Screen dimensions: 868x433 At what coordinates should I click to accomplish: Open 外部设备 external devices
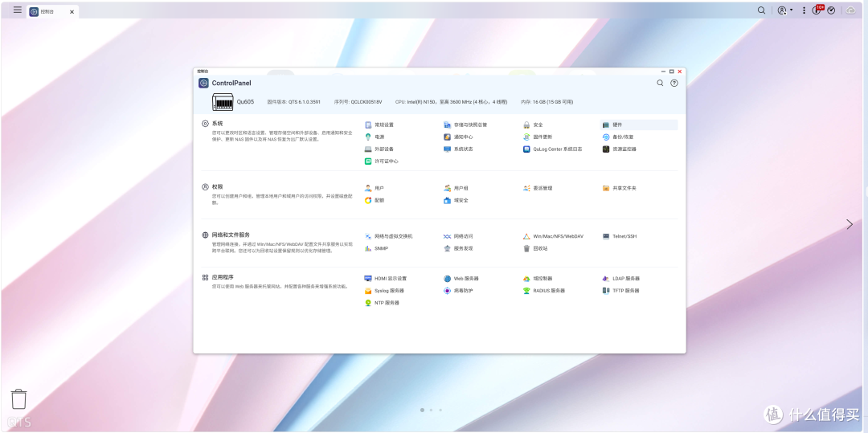click(379, 149)
